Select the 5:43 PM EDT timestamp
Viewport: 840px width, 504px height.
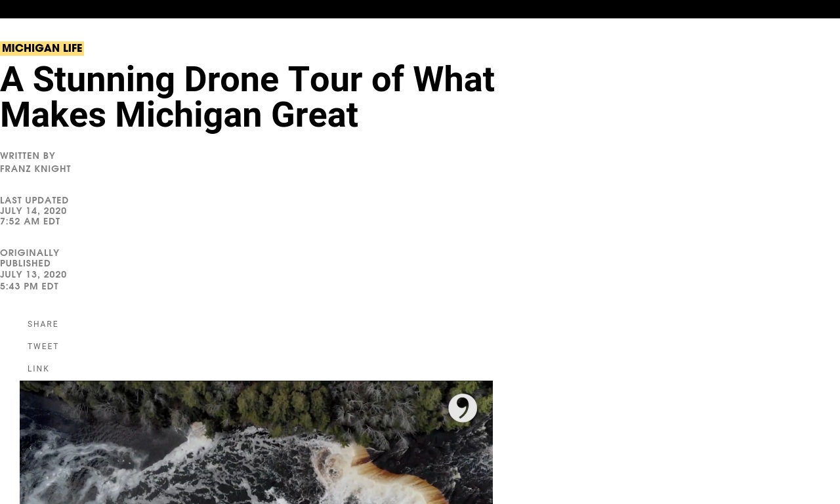tap(30, 287)
